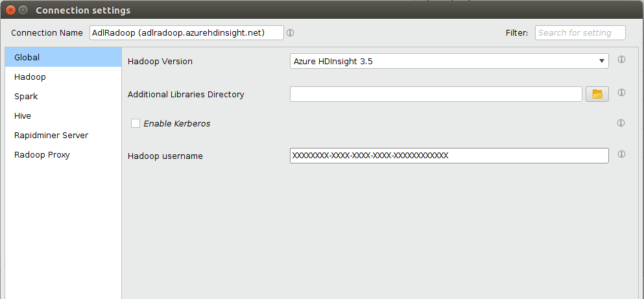Click the Additional Libraries Directory text field
The height and width of the screenshot is (299, 644).
pos(435,94)
